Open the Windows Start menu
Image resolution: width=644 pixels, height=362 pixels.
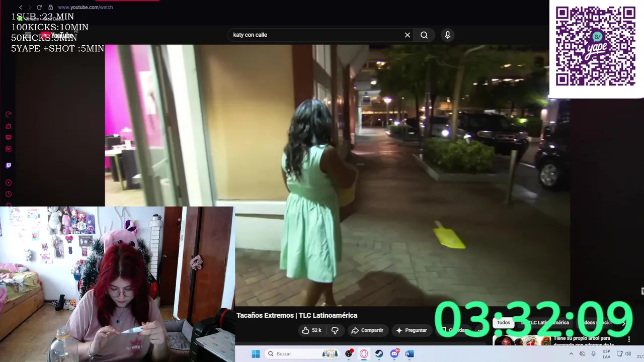click(x=256, y=354)
